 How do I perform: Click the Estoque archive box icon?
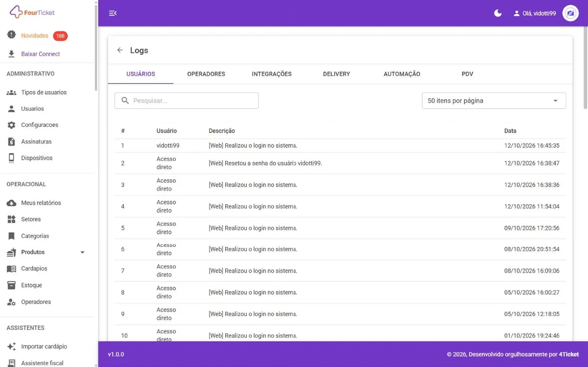pos(11,285)
